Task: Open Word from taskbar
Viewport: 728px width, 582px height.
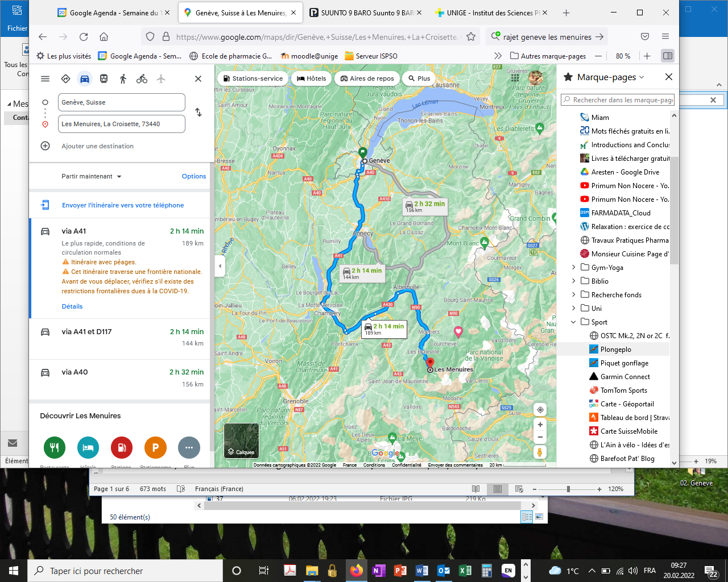Action: [422, 571]
